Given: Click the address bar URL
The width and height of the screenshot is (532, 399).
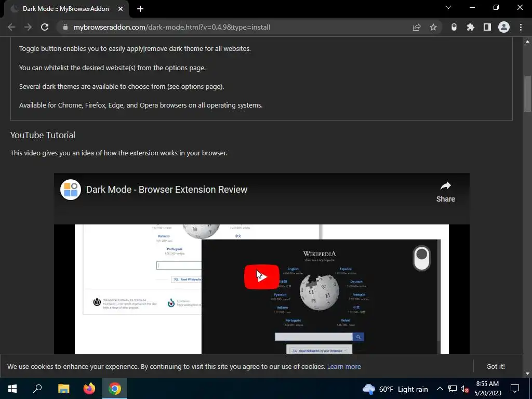Looking at the screenshot, I should click(x=171, y=27).
